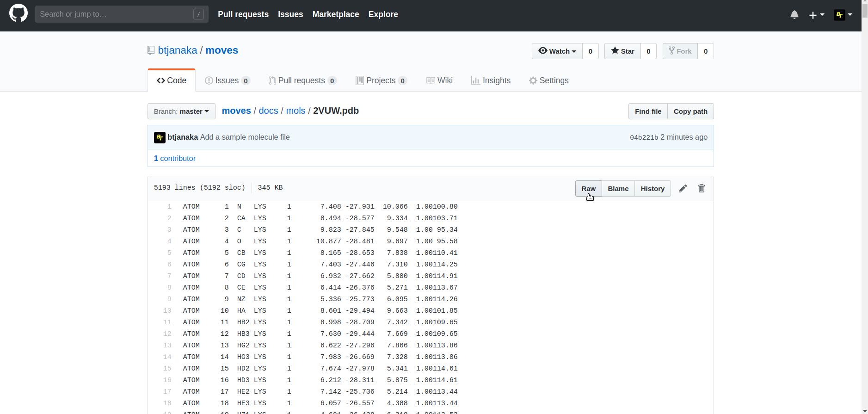Viewport: 868px width, 414px height.
Task: Click the '345 KB' file size
Action: point(270,187)
